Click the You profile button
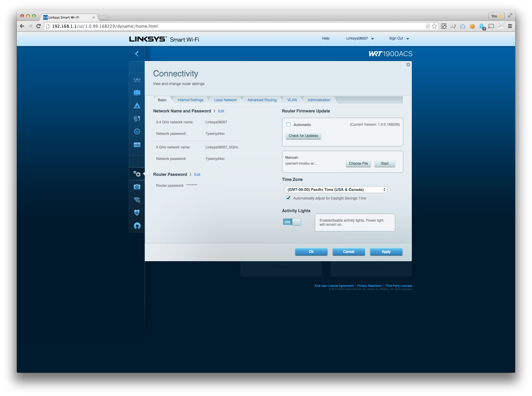532x396 pixels. 496,16
